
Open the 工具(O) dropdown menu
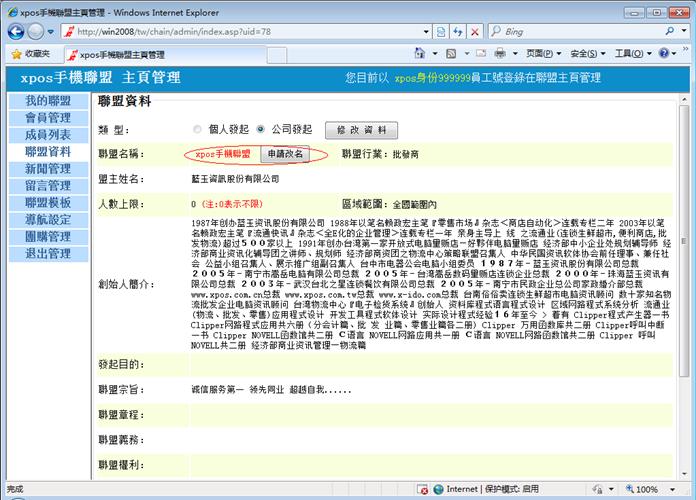tap(632, 54)
